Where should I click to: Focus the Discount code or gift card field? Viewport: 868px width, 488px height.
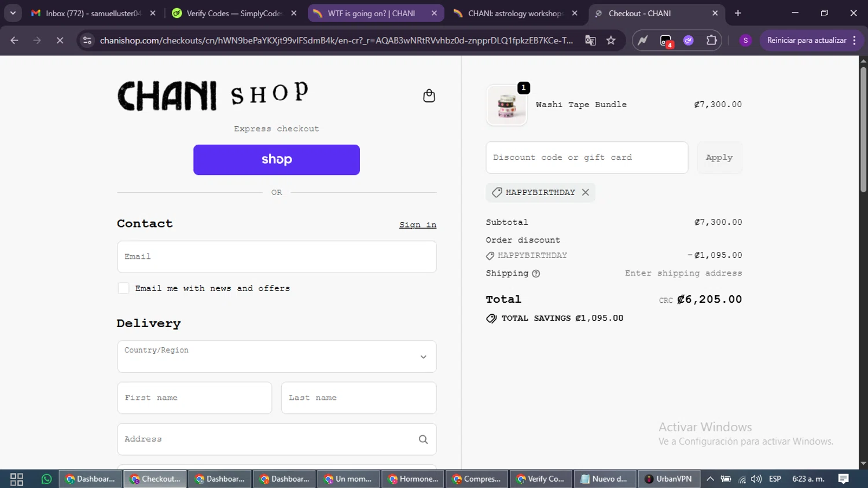[587, 157]
